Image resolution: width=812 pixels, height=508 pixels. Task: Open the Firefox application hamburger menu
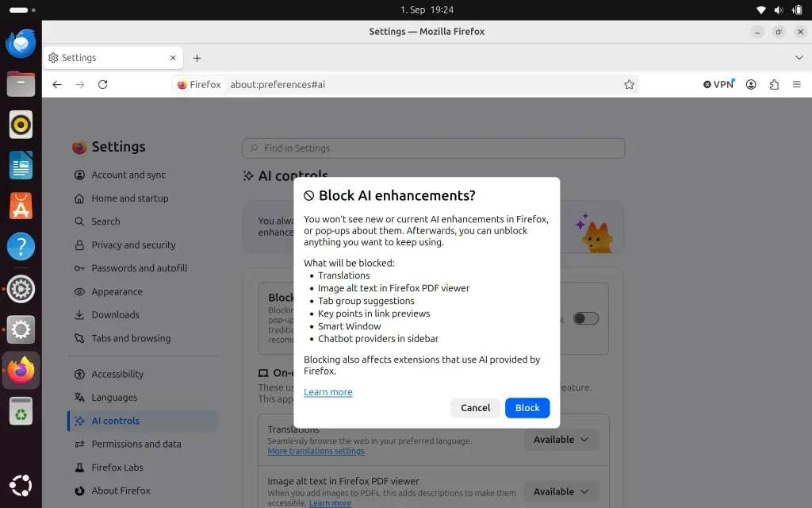pos(796,84)
